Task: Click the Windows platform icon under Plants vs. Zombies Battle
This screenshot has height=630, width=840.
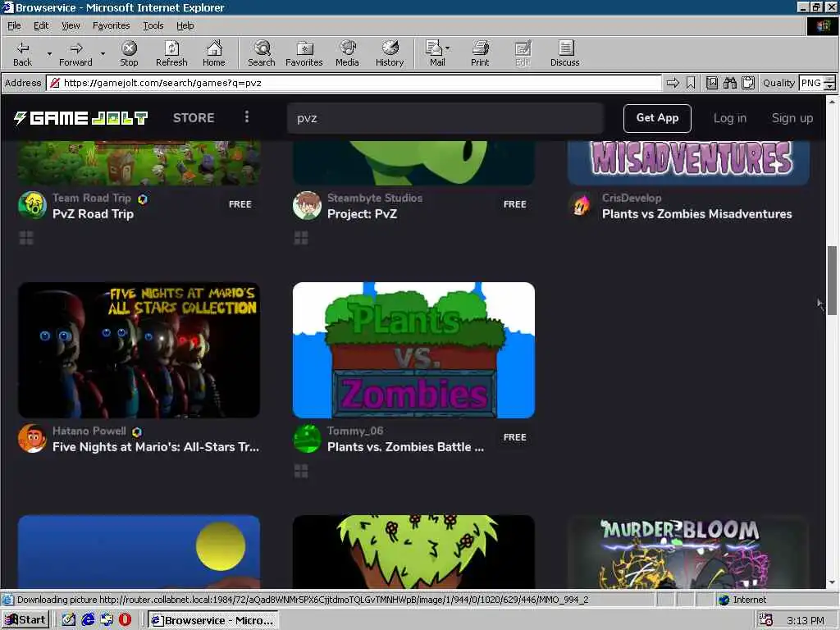Action: tap(301, 471)
